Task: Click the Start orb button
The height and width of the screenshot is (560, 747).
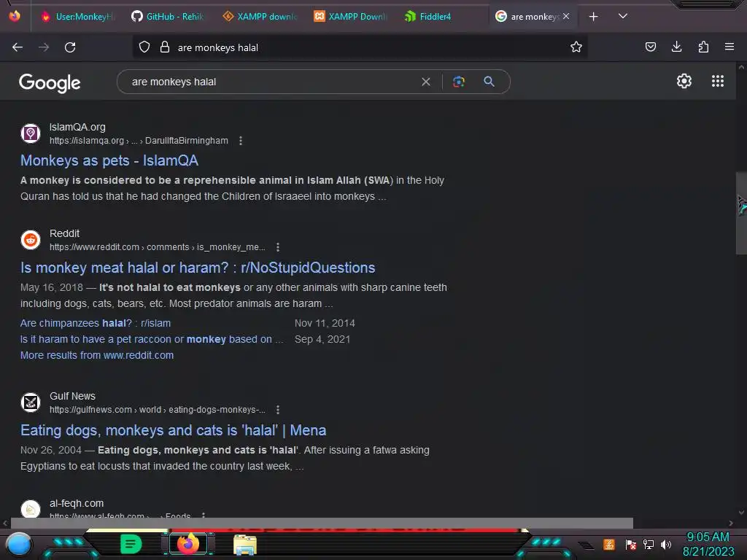Action: coord(19,545)
